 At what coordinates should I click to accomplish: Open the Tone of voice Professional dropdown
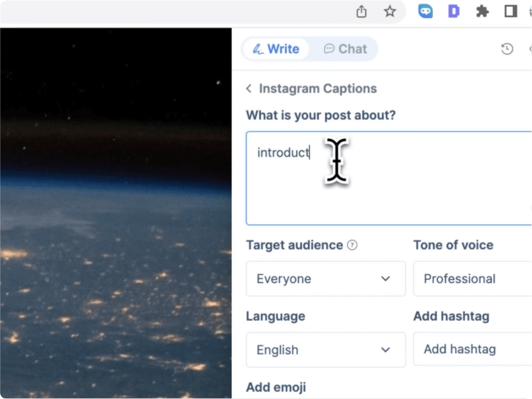pos(472,279)
